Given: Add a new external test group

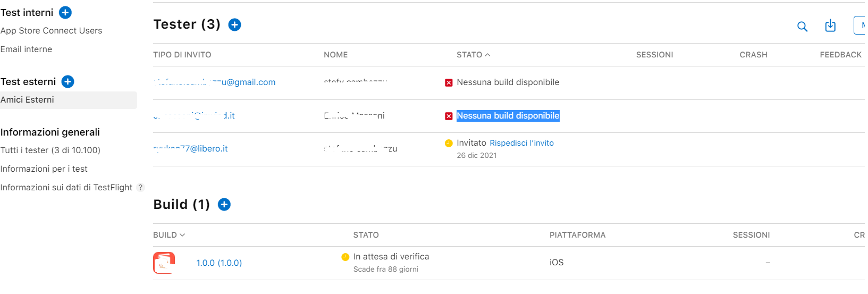Looking at the screenshot, I should [x=68, y=81].
